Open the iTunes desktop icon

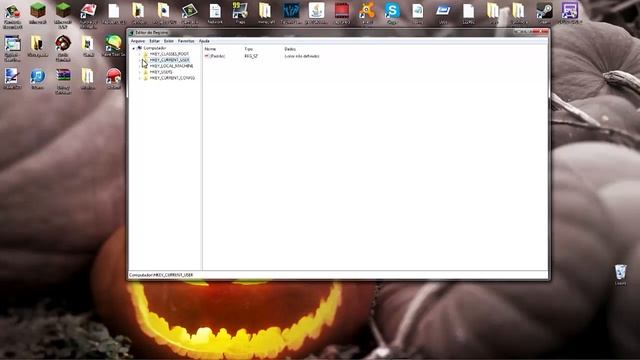(x=38, y=77)
